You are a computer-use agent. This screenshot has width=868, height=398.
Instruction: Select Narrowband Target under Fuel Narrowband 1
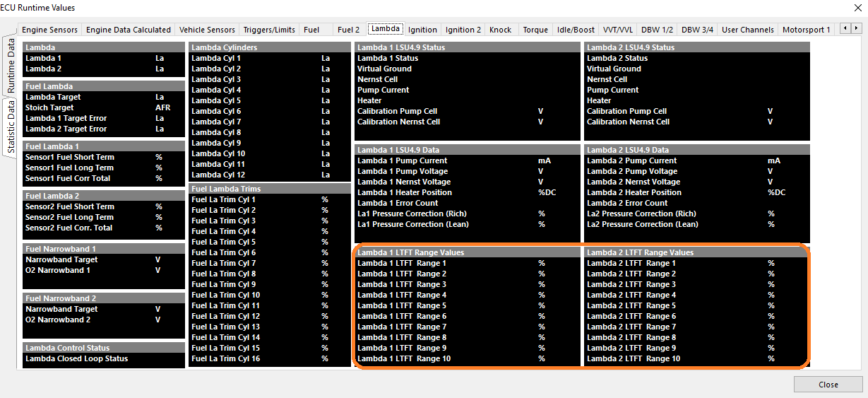104,259
